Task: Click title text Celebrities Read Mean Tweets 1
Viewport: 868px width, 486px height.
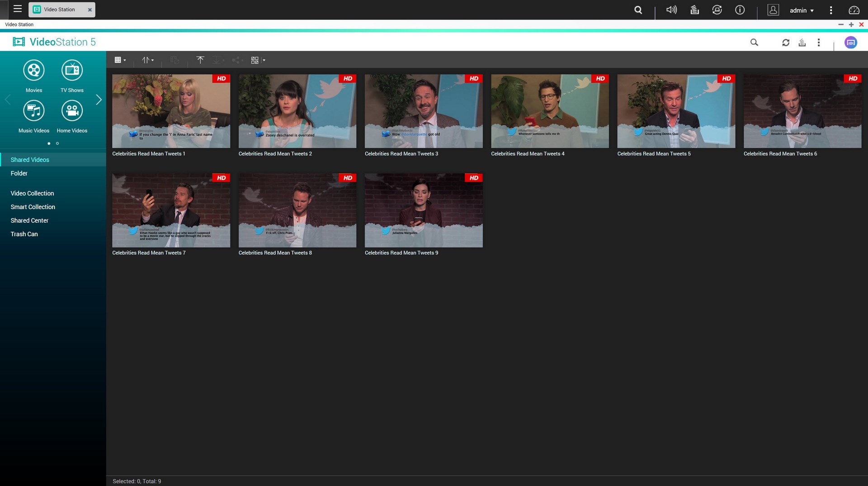Action: 149,154
